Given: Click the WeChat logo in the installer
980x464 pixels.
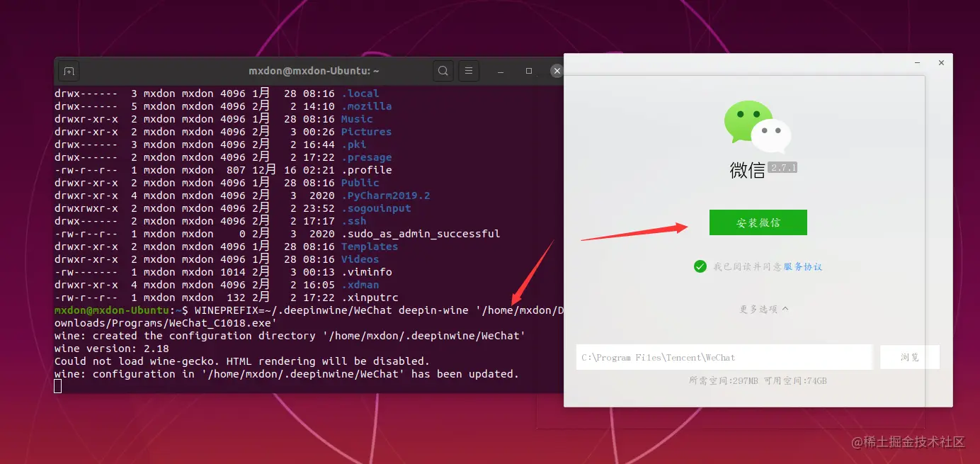Looking at the screenshot, I should 757,128.
